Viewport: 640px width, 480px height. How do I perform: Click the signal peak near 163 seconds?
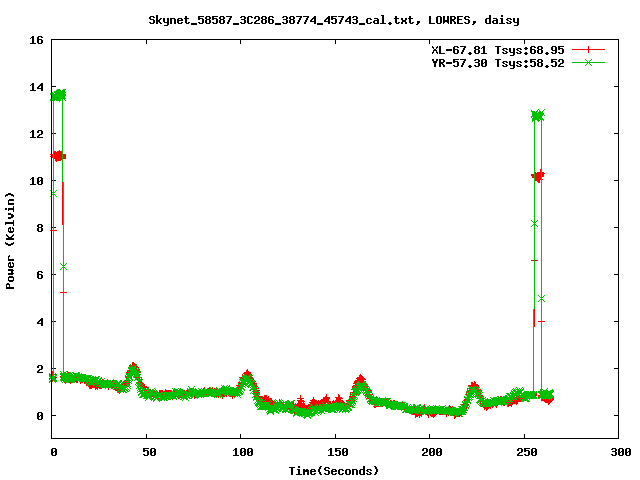point(360,385)
